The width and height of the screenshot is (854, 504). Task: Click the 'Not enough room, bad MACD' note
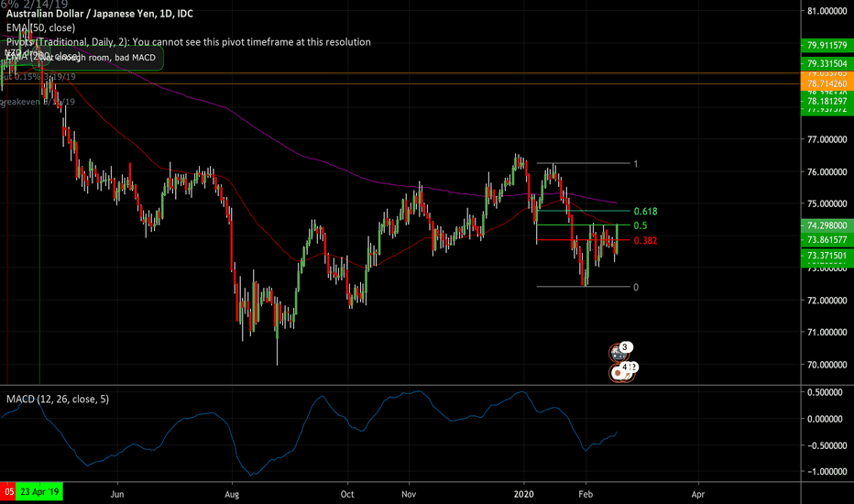[98, 58]
